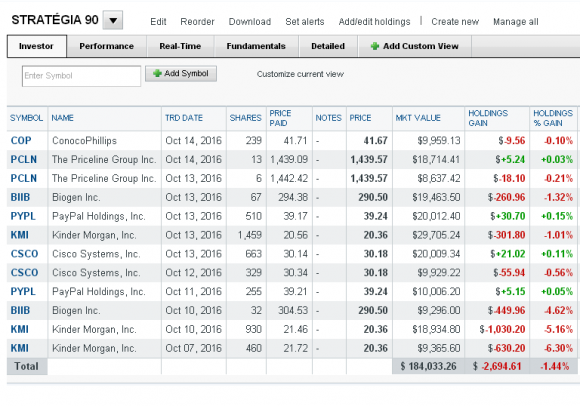The image size is (580, 406).
Task: Click the Reorder link
Action: (x=198, y=22)
